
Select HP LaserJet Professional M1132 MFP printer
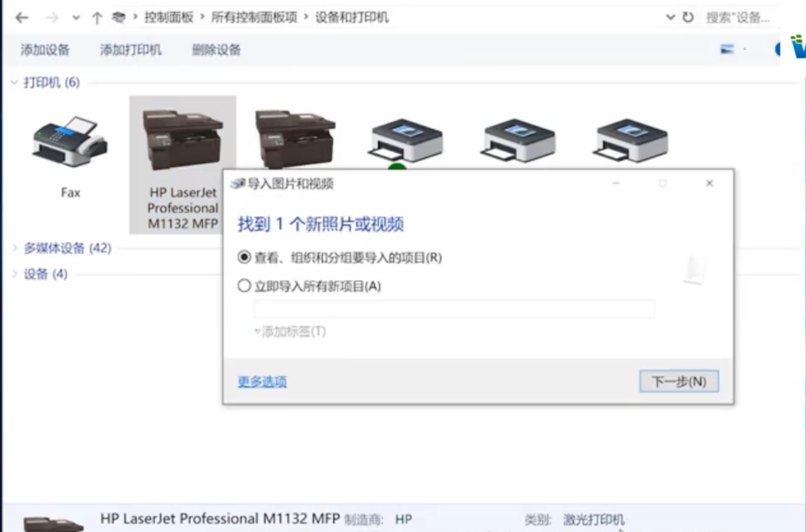[182, 164]
